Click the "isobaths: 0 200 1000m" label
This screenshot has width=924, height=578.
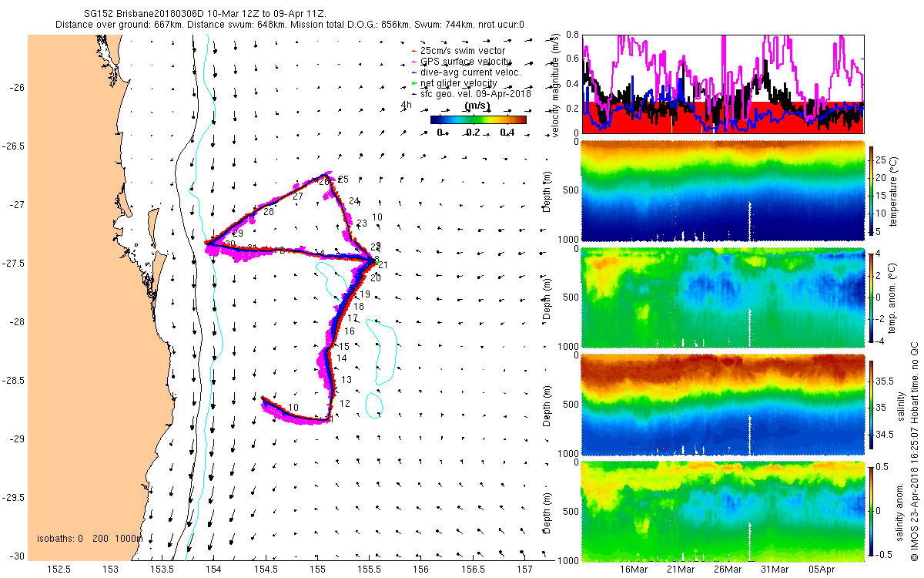(89, 538)
